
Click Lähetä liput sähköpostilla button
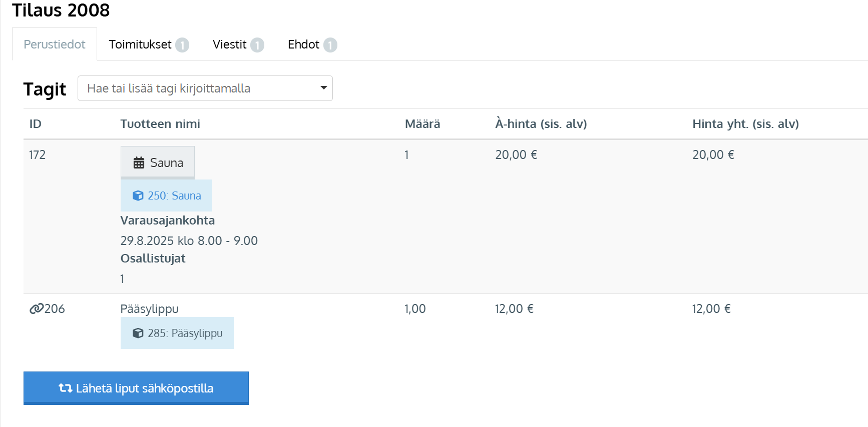pyautogui.click(x=136, y=388)
